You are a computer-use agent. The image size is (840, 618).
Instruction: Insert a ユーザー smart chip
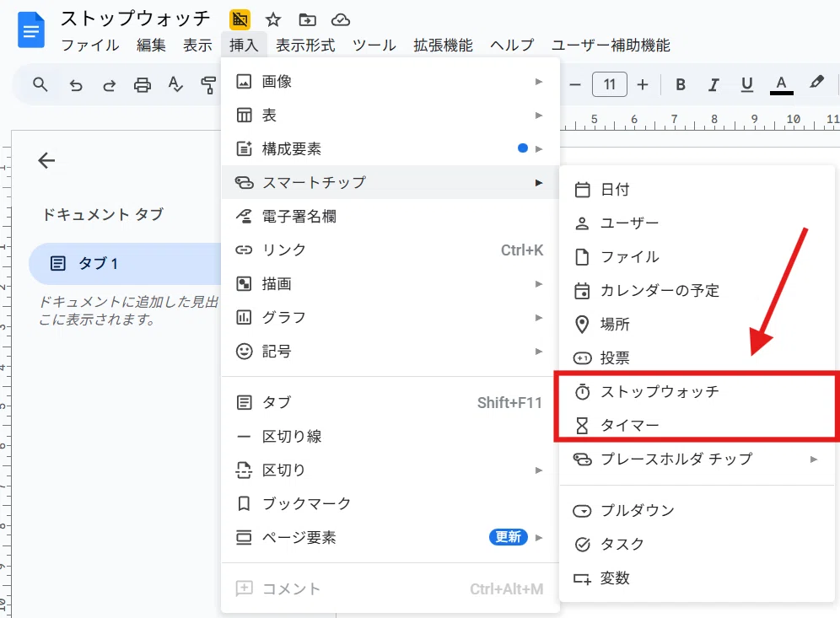pyautogui.click(x=697, y=223)
